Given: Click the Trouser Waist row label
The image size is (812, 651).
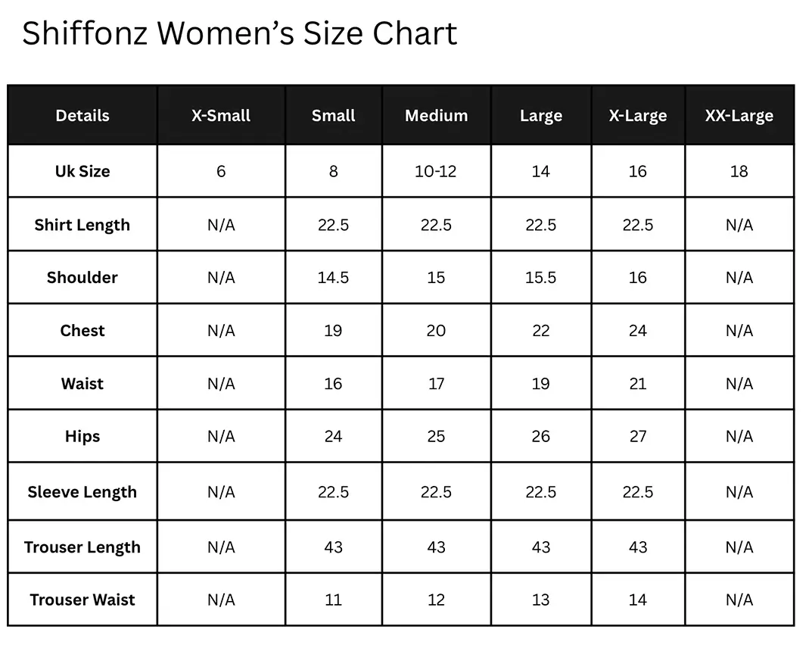Looking at the screenshot, I should coord(82,600).
